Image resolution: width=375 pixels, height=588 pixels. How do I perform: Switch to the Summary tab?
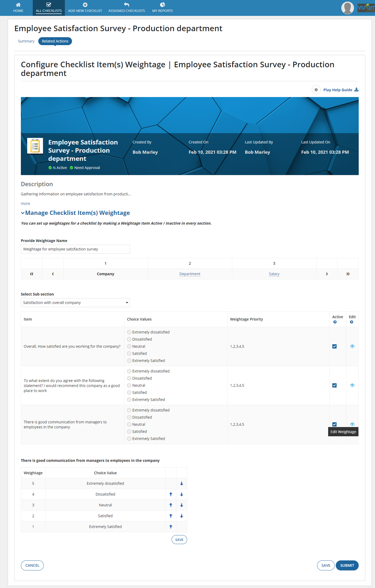coord(26,41)
